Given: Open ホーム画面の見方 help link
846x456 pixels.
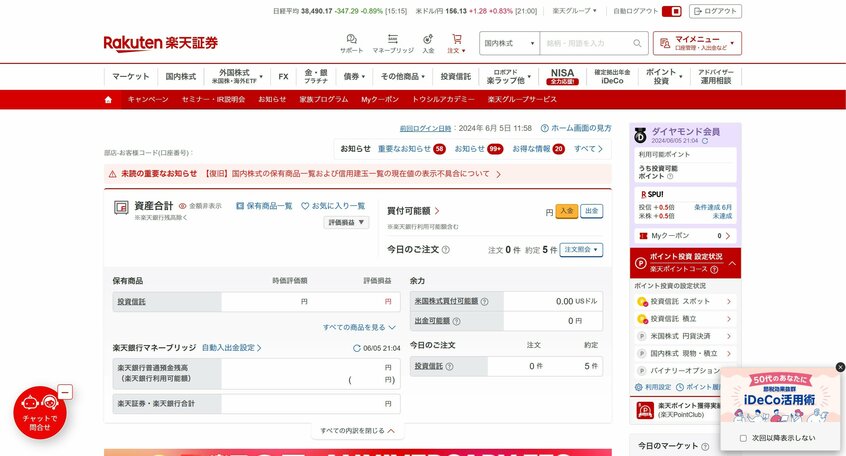Looking at the screenshot, I should 576,128.
